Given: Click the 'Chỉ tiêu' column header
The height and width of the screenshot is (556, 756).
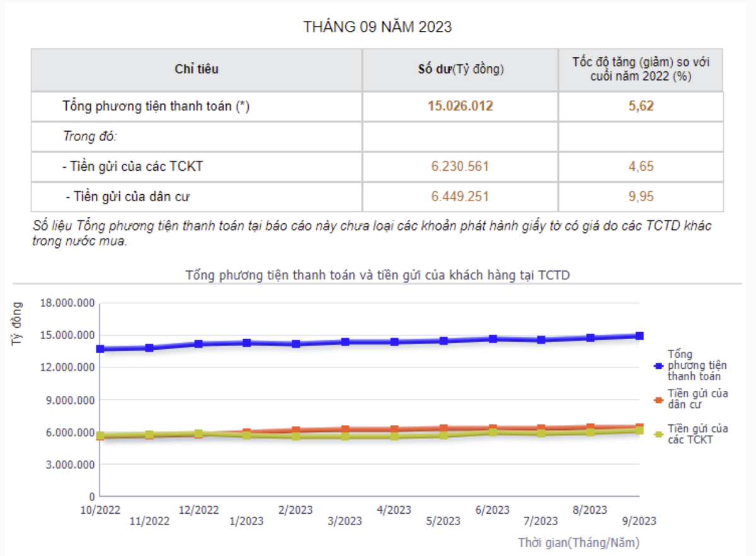Looking at the screenshot, I should 197,69.
